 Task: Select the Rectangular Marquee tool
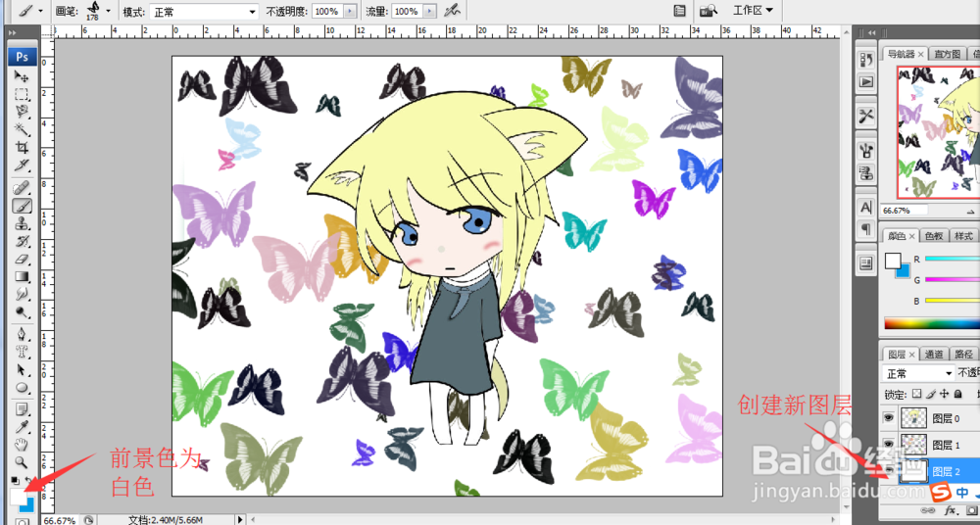point(23,94)
